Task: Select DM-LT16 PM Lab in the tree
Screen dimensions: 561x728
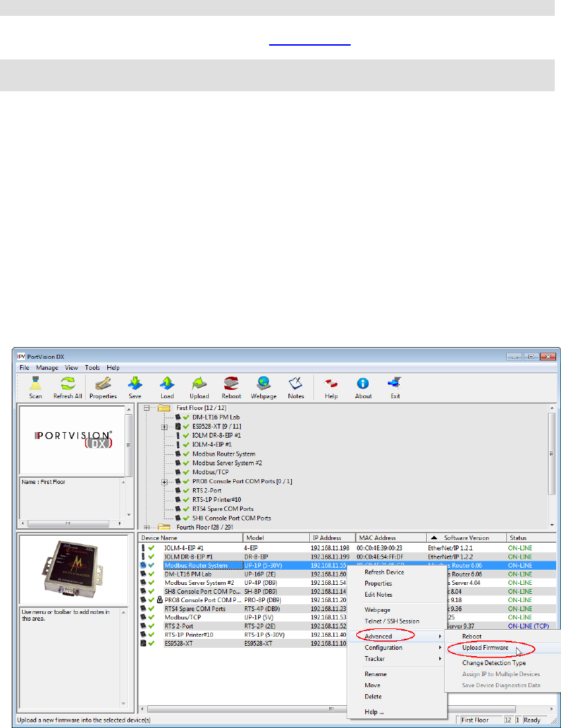Action: [x=216, y=417]
